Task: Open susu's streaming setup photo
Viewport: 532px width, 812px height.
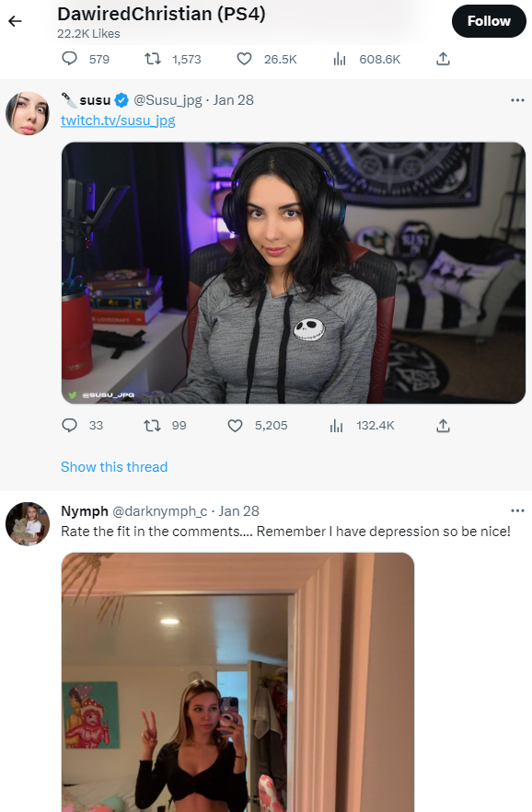Action: tap(294, 273)
